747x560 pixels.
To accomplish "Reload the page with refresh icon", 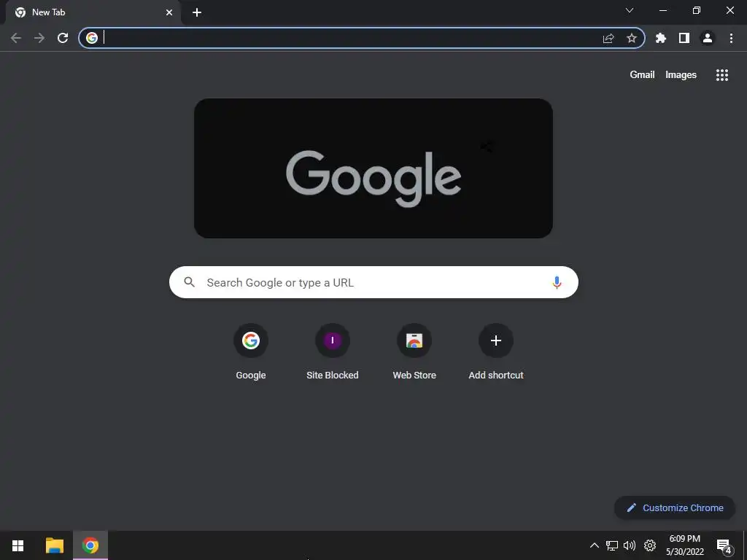I will (63, 38).
